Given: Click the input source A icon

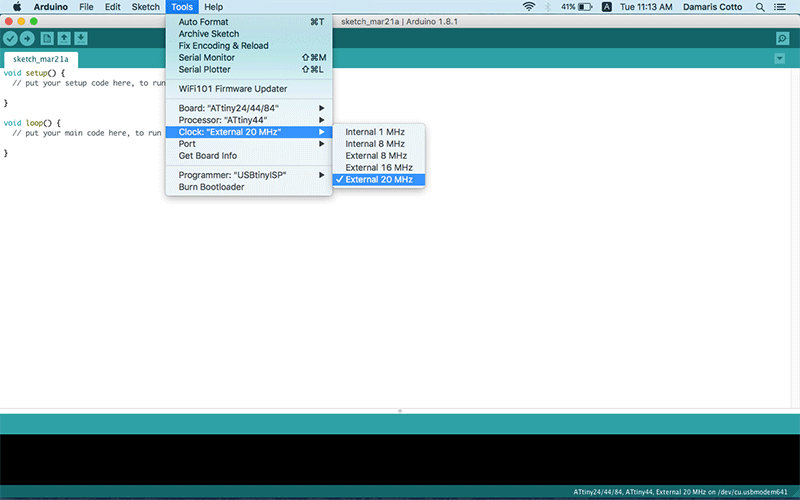Looking at the screenshot, I should click(x=607, y=7).
